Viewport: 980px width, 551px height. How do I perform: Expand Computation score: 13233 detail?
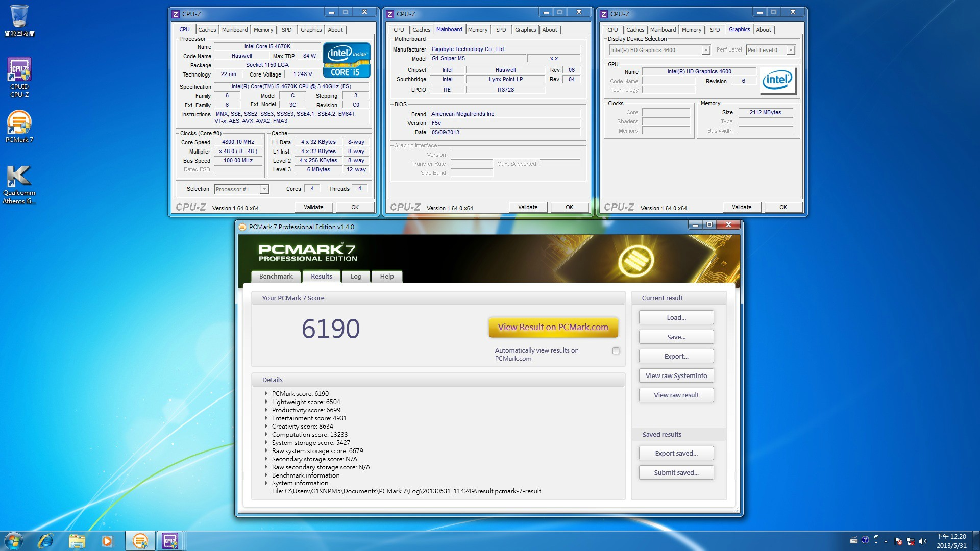click(266, 434)
